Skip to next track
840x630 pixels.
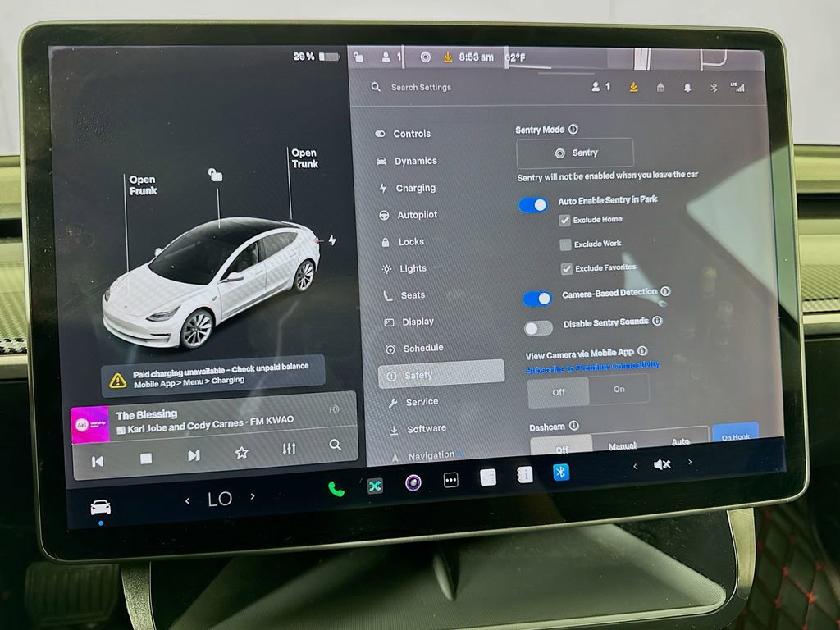coord(194,455)
